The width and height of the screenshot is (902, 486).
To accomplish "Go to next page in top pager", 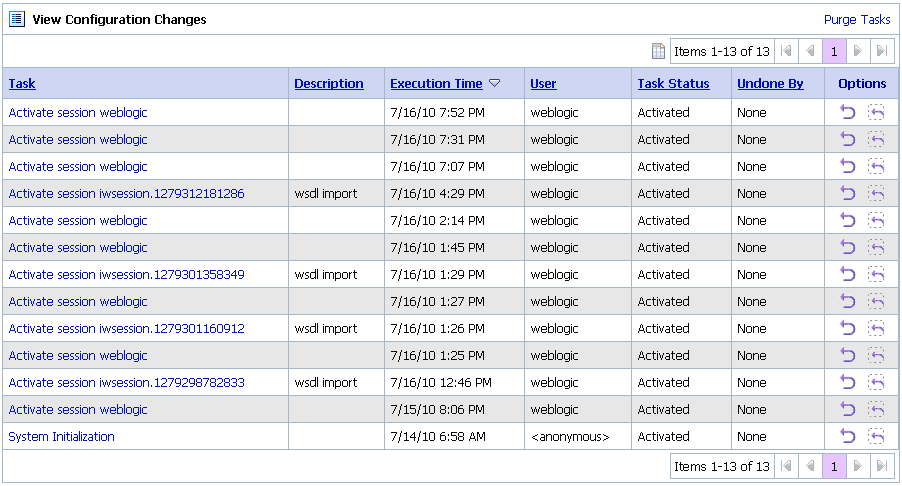I will (x=858, y=51).
